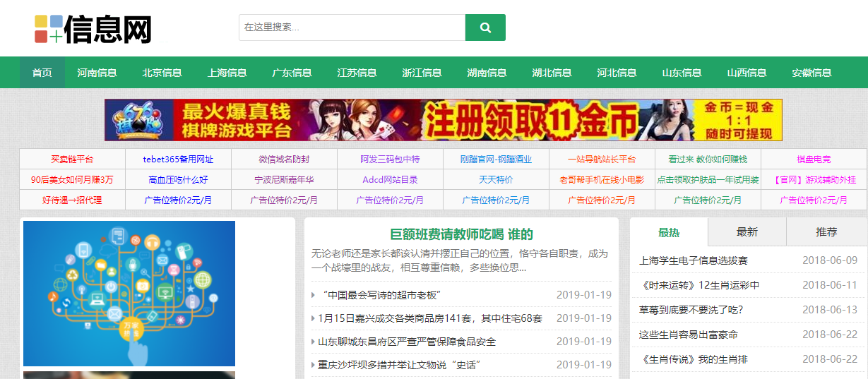Click the date 2018-06-13 in hot list
The width and height of the screenshot is (868, 379).
(x=830, y=310)
